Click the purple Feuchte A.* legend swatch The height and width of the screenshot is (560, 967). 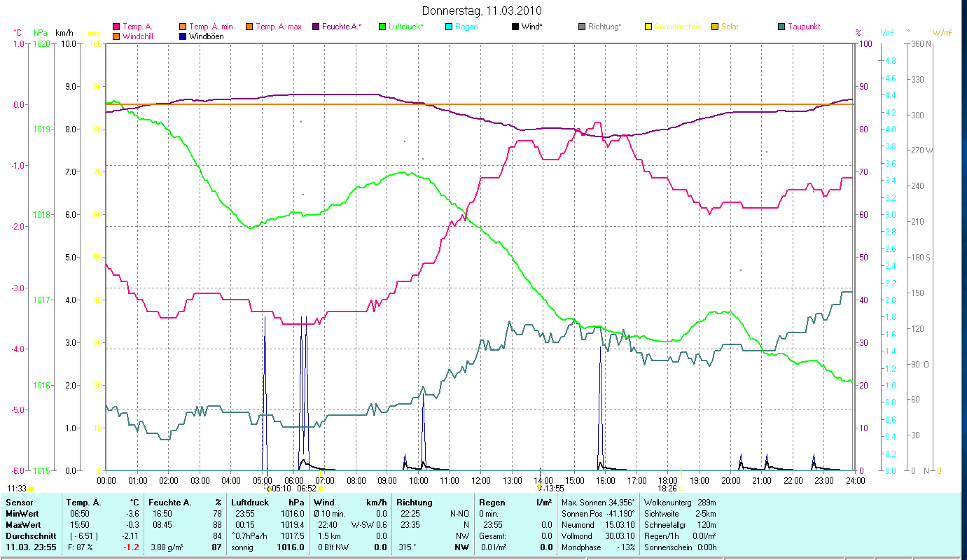316,27
